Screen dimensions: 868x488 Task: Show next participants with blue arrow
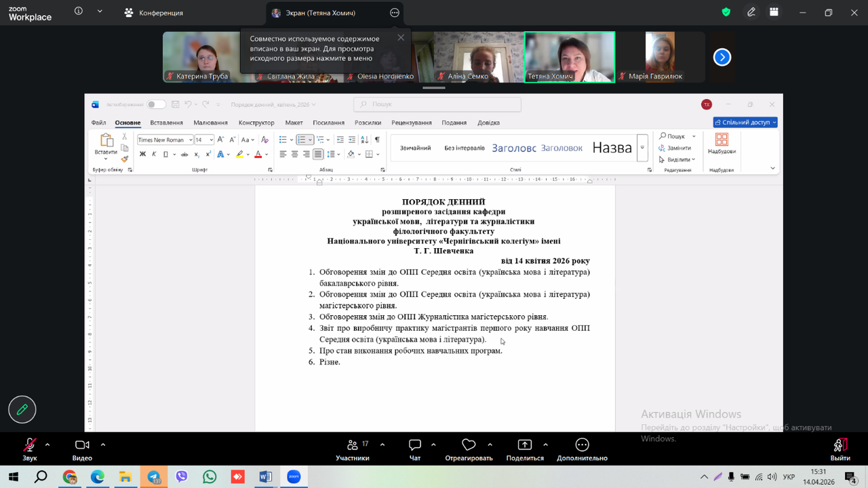[722, 58]
